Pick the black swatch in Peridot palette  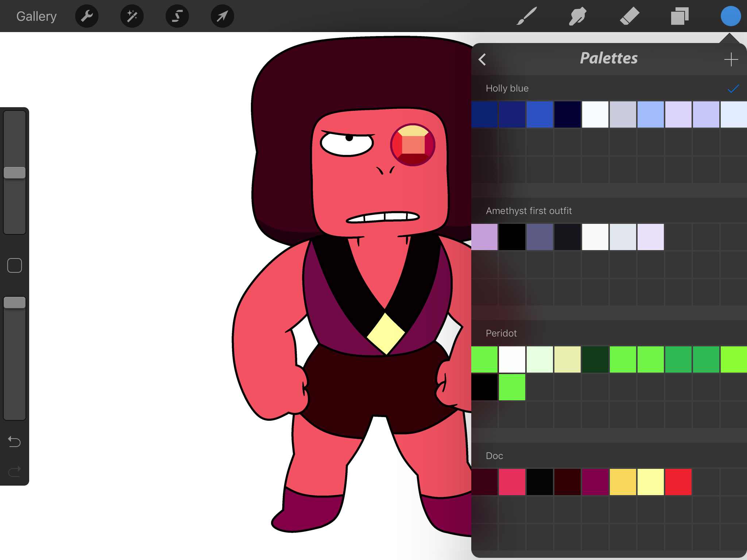(x=484, y=387)
